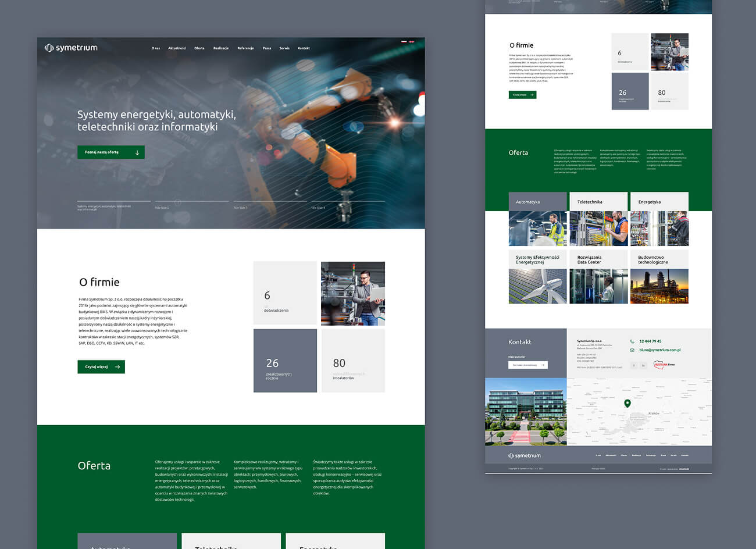Click the Symetrium logo in header
Viewport: 756px width, 549px height.
tap(71, 48)
